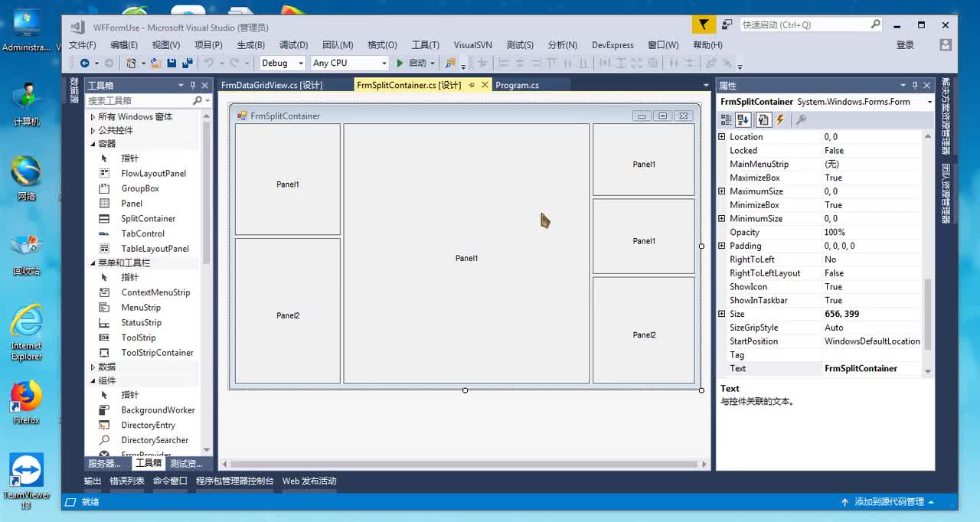
Task: Expand the Location property
Action: pyautogui.click(x=721, y=137)
